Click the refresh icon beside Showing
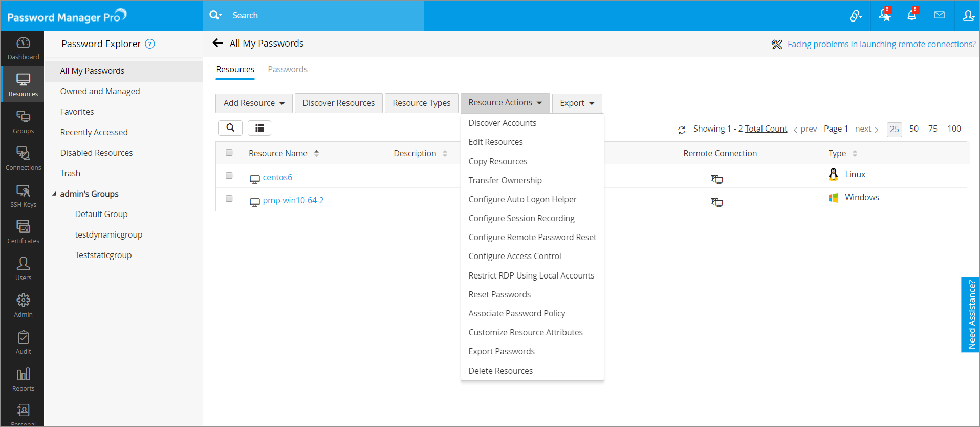Viewport: 980px width, 427px height. pyautogui.click(x=682, y=130)
